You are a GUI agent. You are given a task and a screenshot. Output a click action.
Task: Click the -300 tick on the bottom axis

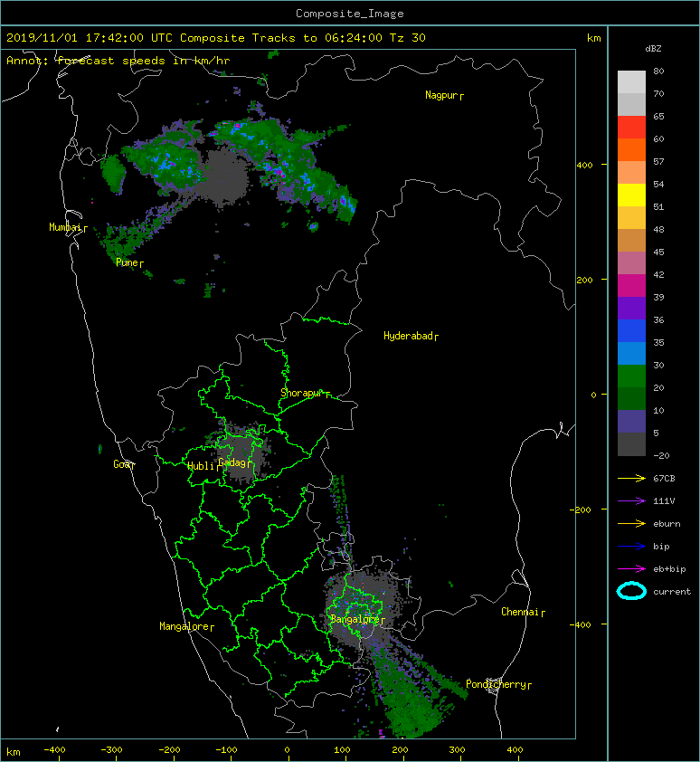pos(112,750)
